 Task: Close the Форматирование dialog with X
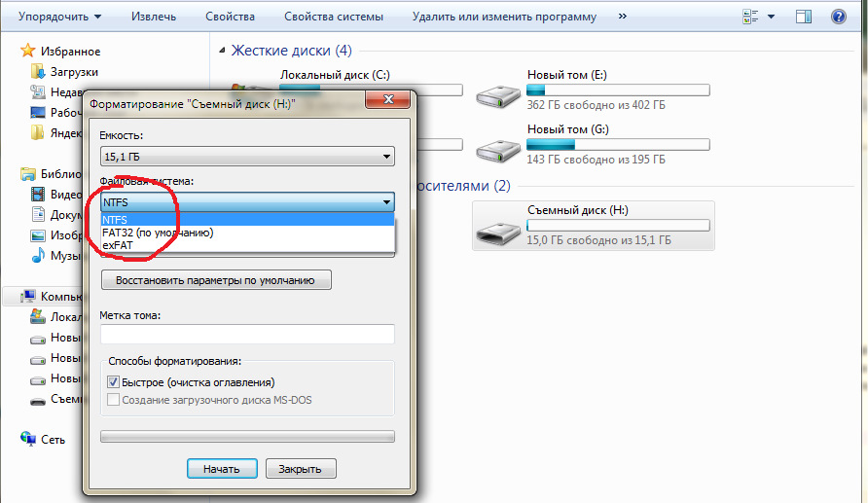388,99
